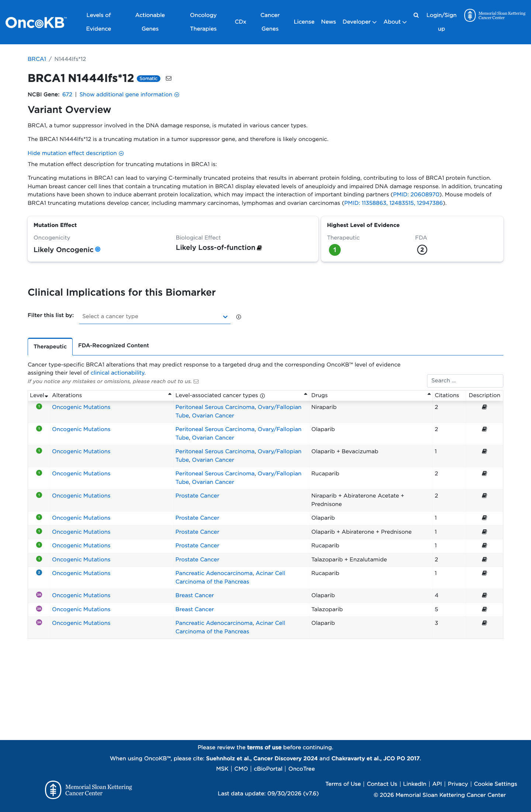Open description icon for Talazoparib breast cancer row
The height and width of the screenshot is (812, 531).
[x=485, y=609]
